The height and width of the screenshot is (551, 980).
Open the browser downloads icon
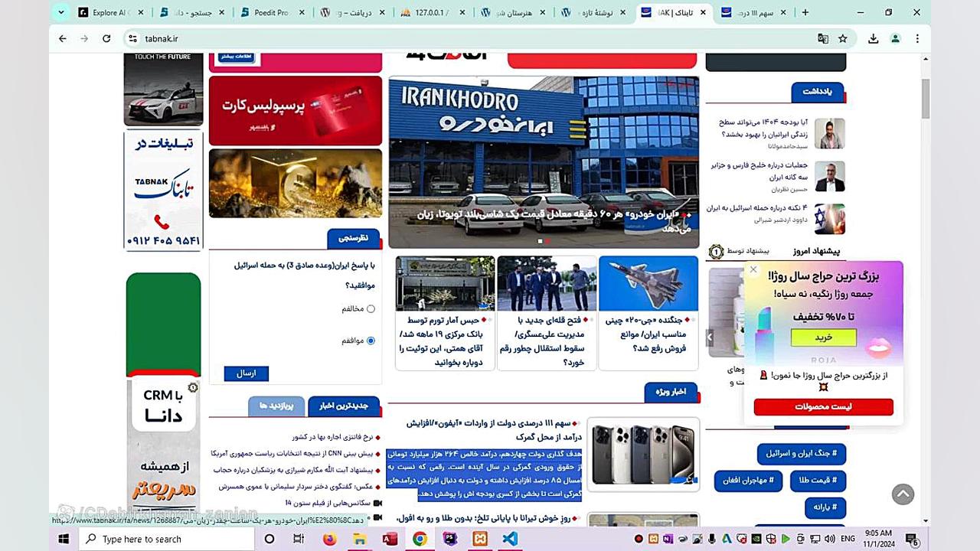874,38
